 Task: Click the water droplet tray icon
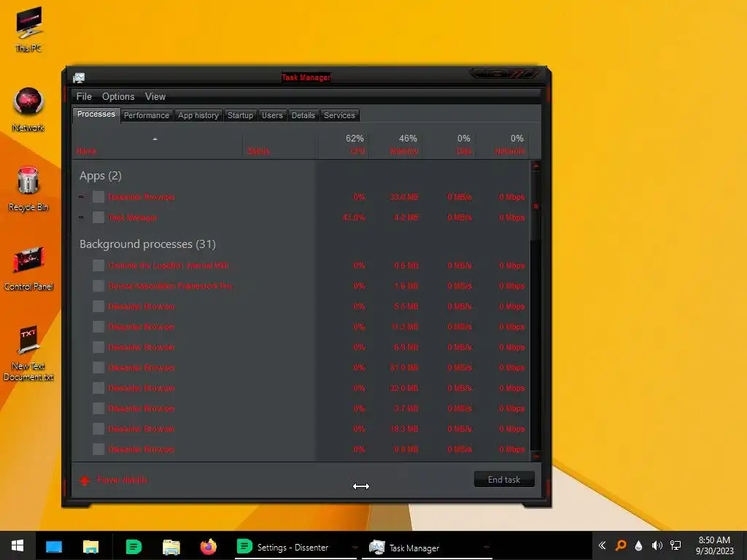point(638,545)
